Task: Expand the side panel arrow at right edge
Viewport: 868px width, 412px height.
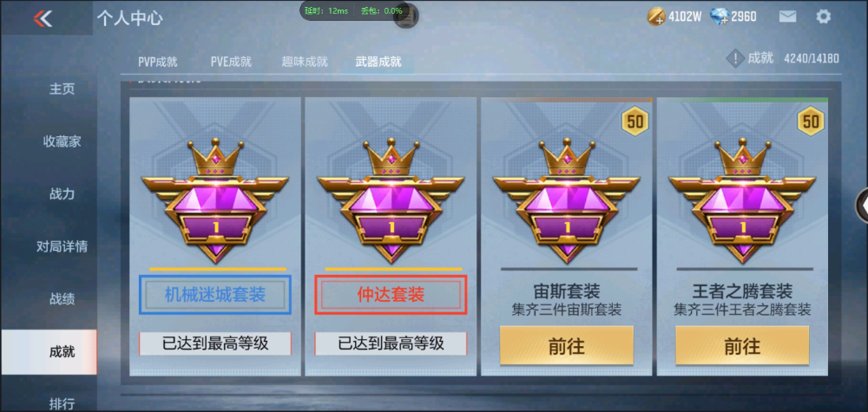Action: coord(862,206)
